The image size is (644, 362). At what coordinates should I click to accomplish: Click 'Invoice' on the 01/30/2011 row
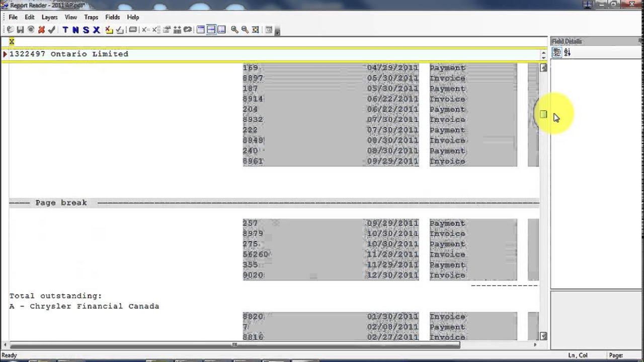click(x=447, y=317)
